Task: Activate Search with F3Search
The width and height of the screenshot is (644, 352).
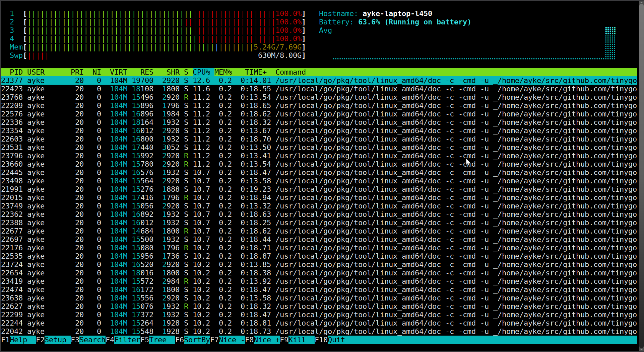Action: pos(89,340)
